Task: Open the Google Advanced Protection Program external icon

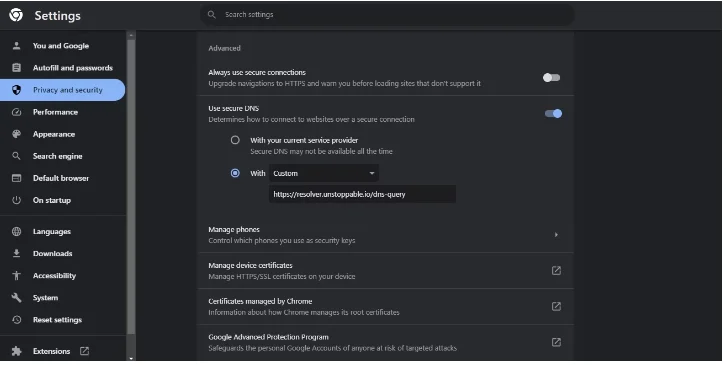Action: pos(556,342)
